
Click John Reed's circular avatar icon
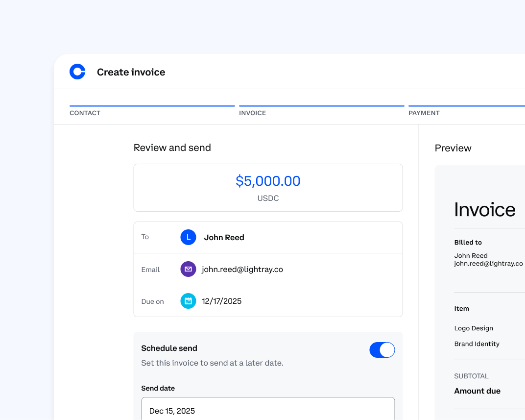[188, 237]
